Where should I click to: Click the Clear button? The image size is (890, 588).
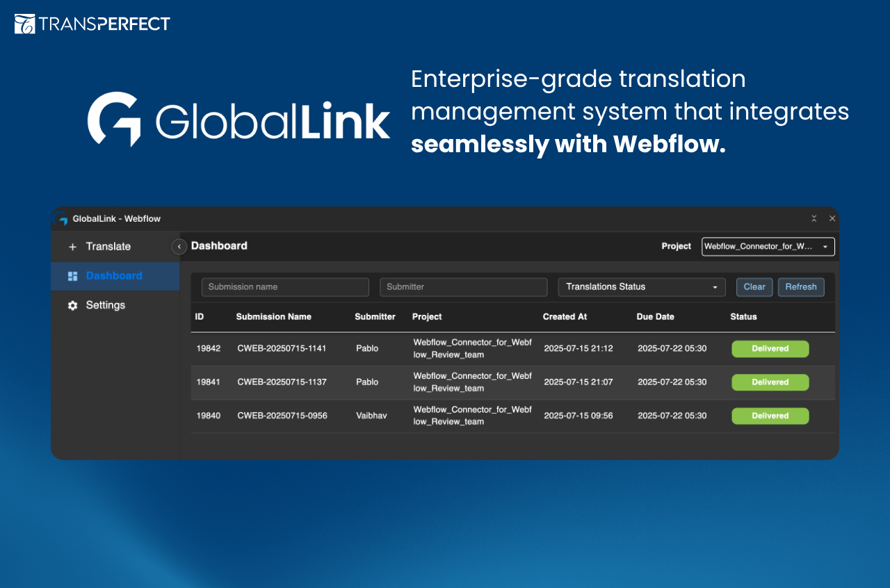pyautogui.click(x=754, y=287)
